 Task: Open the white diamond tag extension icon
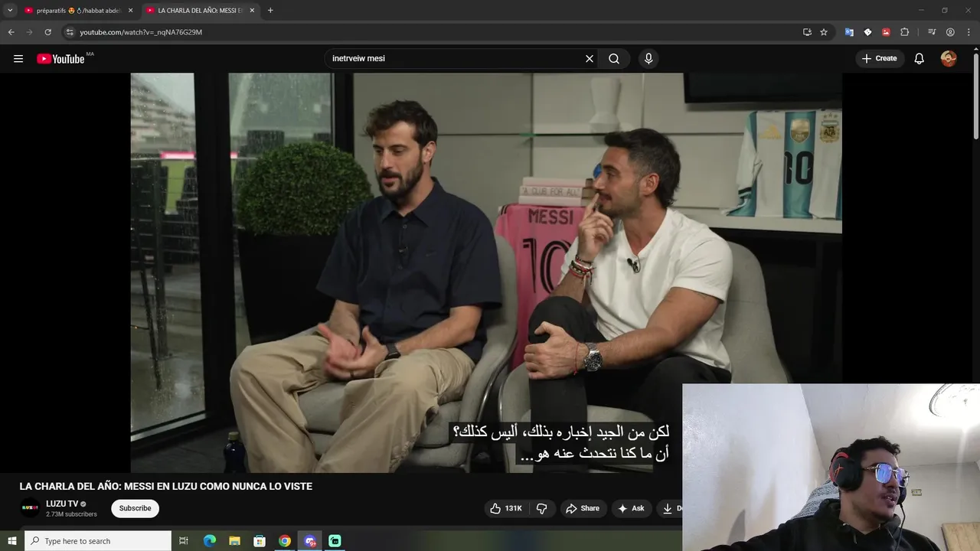867,32
